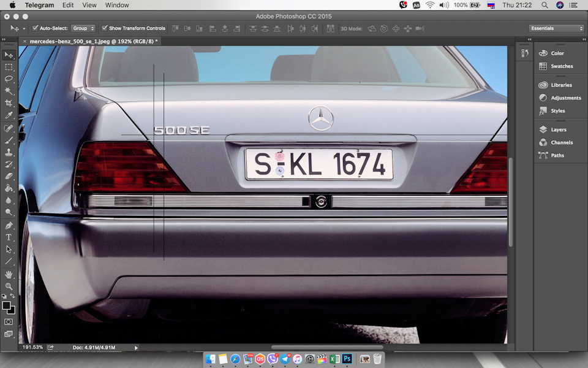The width and height of the screenshot is (588, 368).
Task: Change the screen mode
Action: tap(8, 334)
